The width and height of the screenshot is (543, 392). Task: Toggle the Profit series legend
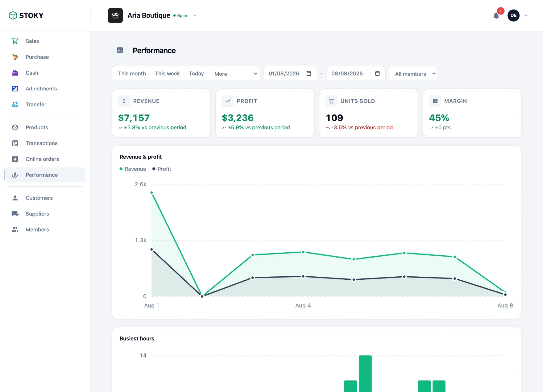[x=161, y=169]
